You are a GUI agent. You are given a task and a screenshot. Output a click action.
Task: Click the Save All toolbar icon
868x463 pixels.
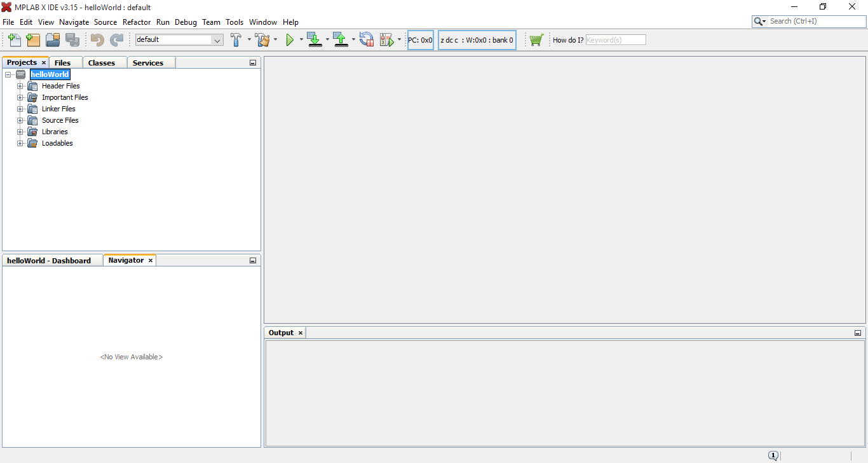(73, 39)
